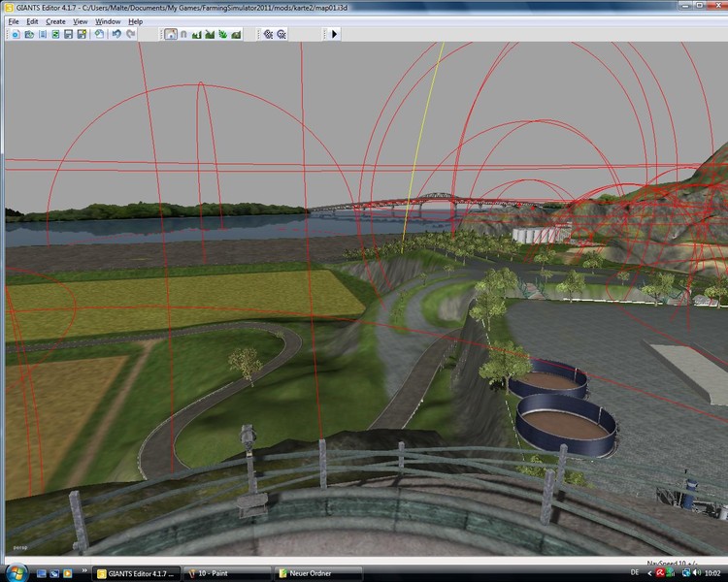The image size is (728, 582).
Task: Open the Window menu
Action: (x=108, y=21)
